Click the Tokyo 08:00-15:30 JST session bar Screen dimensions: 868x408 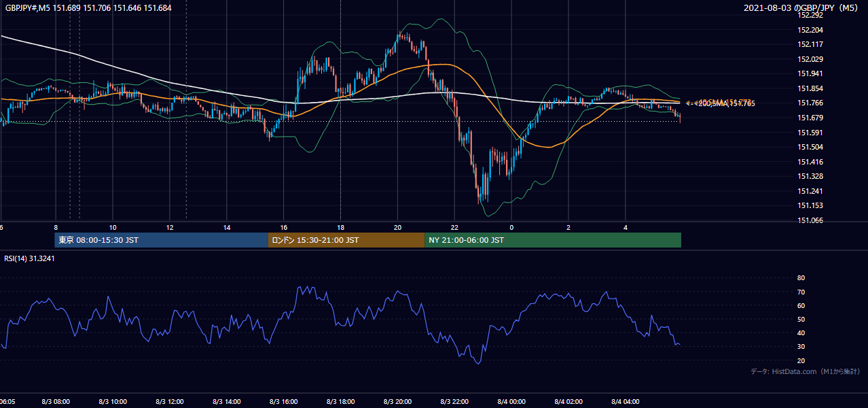[162, 240]
